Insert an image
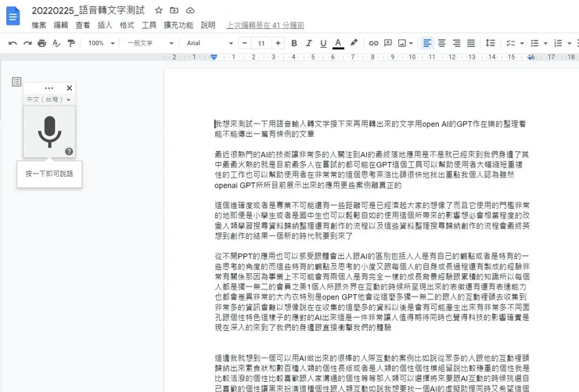579x392 pixels. pyautogui.click(x=402, y=43)
